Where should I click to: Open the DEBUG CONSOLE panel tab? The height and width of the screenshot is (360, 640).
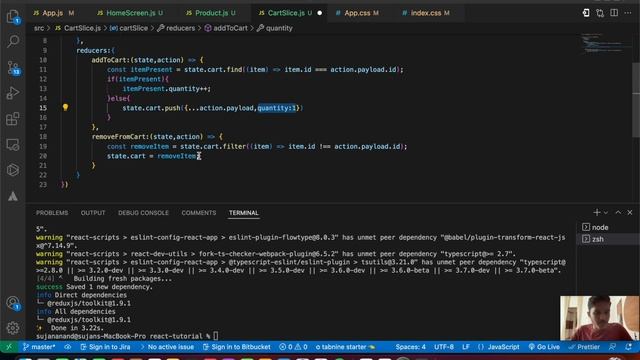click(143, 213)
